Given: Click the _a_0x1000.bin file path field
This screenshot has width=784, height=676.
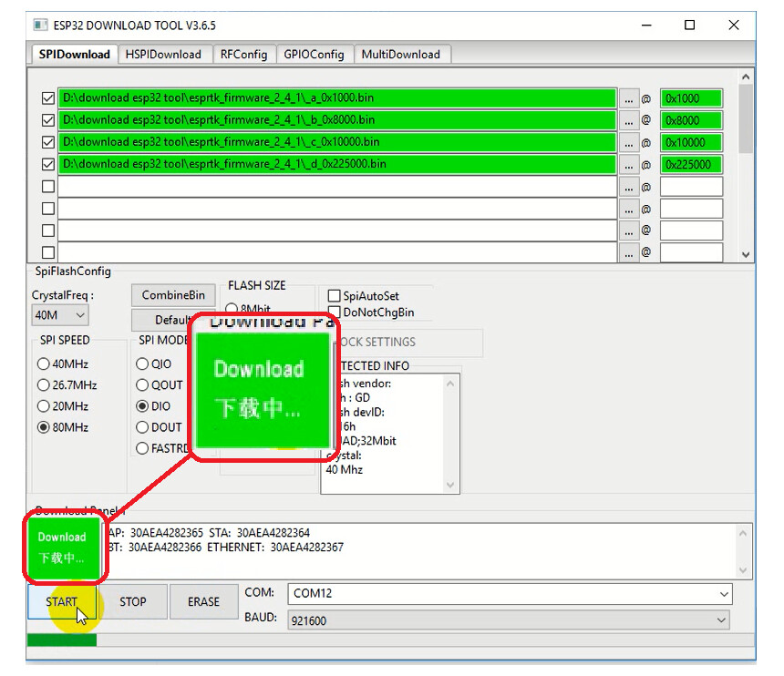Looking at the screenshot, I should coord(337,97).
